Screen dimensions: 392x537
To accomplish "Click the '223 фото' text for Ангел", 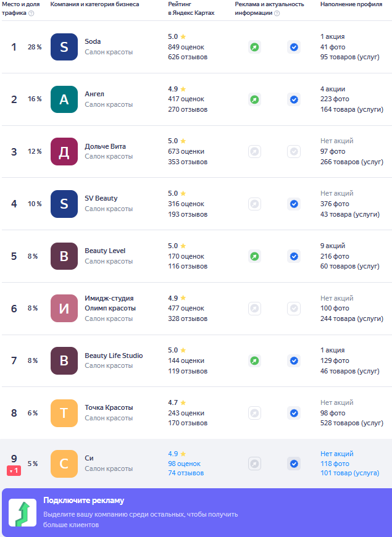I will (x=335, y=99).
